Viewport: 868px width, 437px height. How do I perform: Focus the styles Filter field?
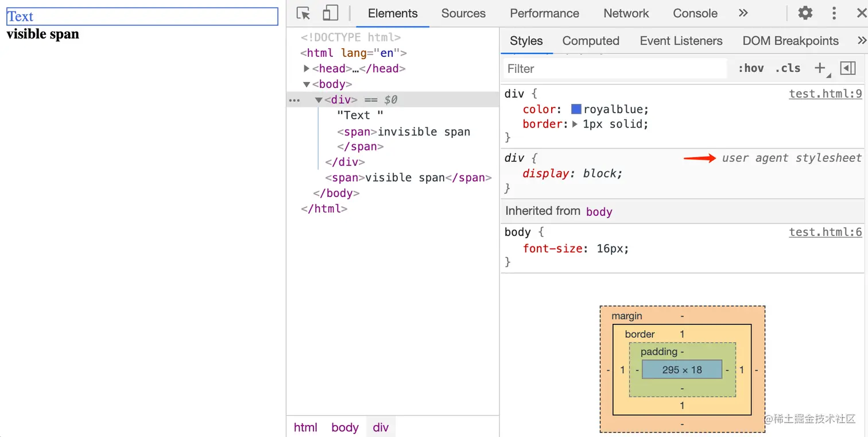(x=615, y=68)
